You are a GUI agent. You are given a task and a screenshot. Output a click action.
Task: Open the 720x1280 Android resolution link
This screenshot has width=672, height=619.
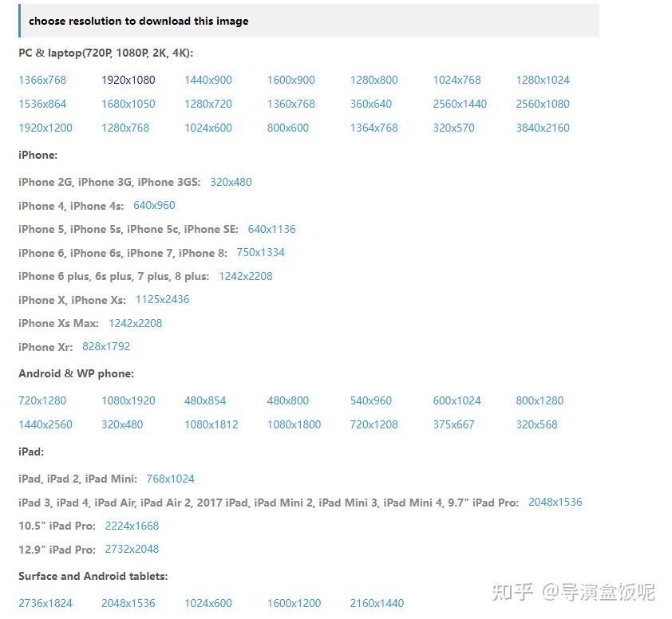(x=42, y=401)
